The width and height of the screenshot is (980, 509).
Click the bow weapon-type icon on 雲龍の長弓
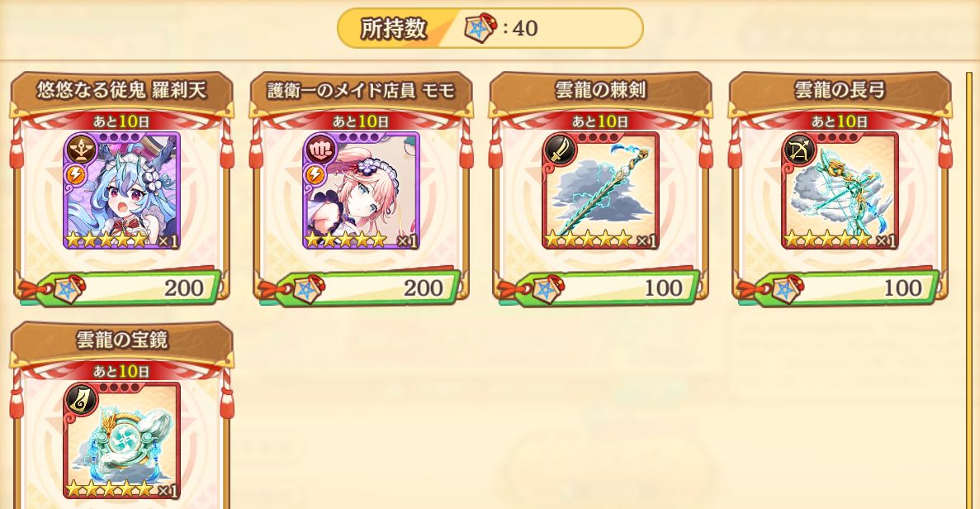pyautogui.click(x=798, y=150)
